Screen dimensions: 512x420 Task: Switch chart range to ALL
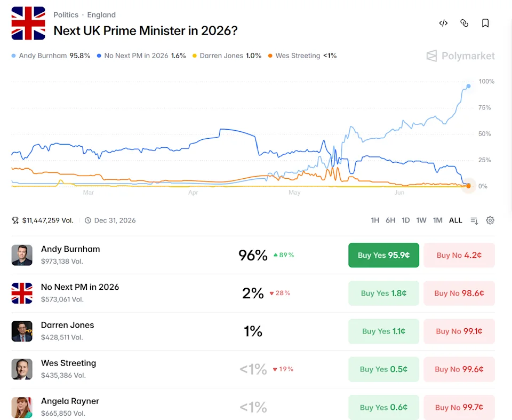click(x=455, y=220)
